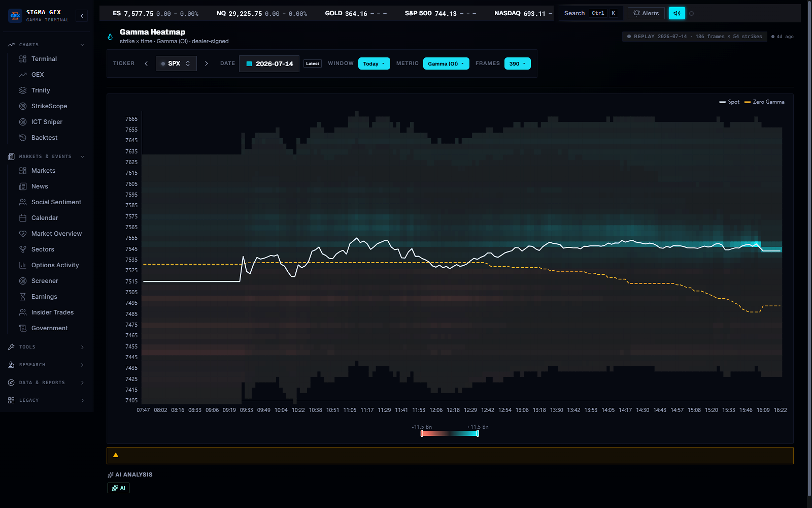This screenshot has height=508, width=812.
Task: Click the page vertical scrollbar
Action: pos(809,249)
